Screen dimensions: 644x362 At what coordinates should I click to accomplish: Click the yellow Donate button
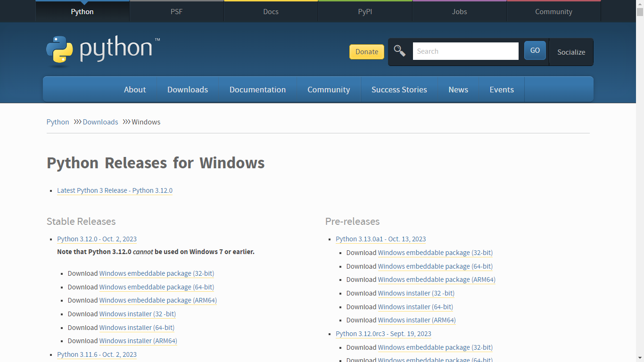coord(367,52)
